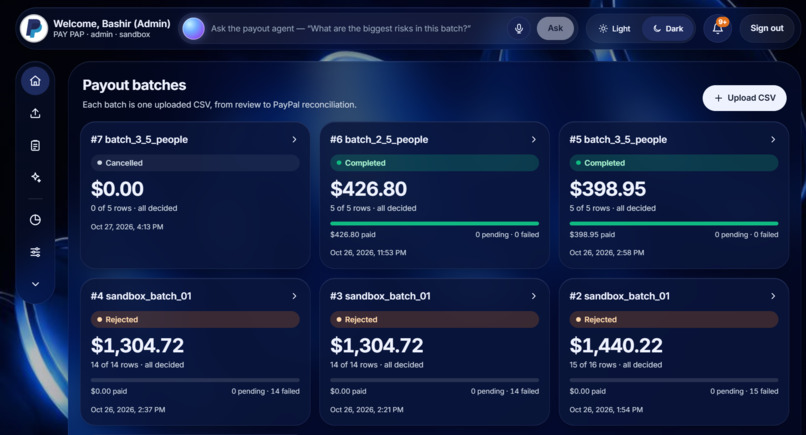The image size is (806, 435).
Task: Click the #2 sandbox_batch_01 title
Action: [619, 296]
